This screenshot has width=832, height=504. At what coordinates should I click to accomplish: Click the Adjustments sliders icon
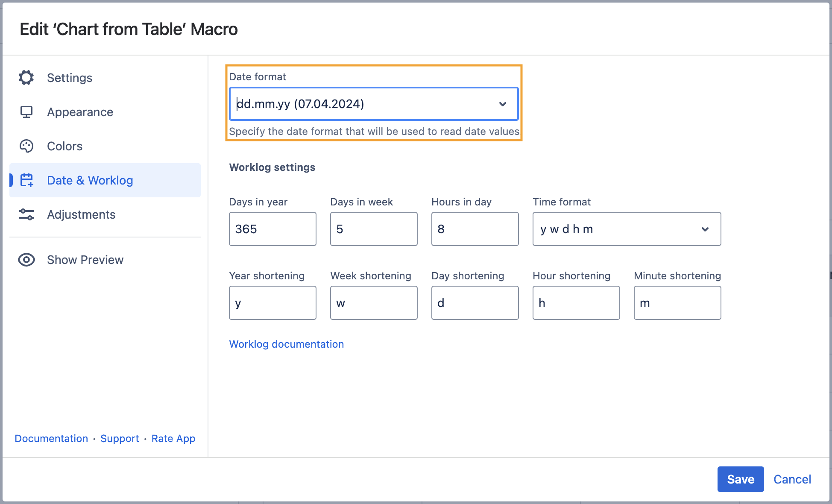26,214
